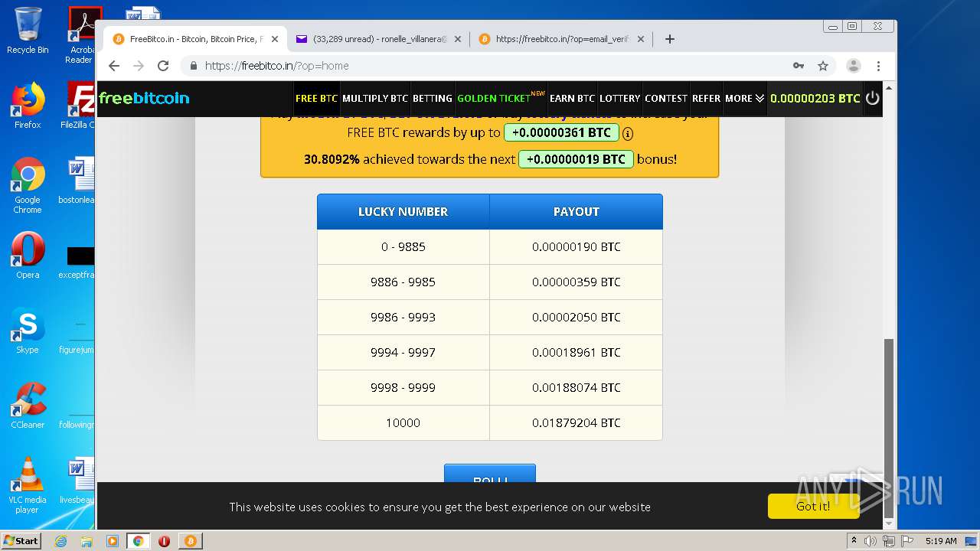Open Internet Explorer in taskbar
This screenshot has height=551, width=980.
coord(61,541)
